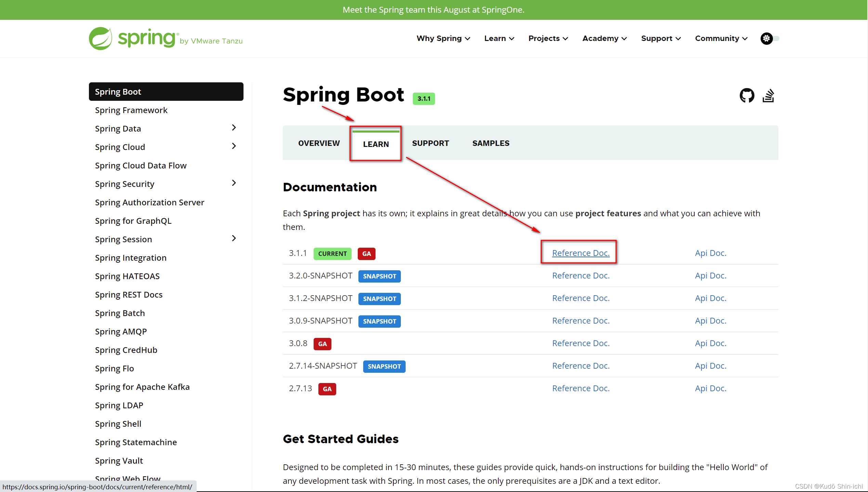Open Api Doc. for version 3.1.1

coord(711,253)
